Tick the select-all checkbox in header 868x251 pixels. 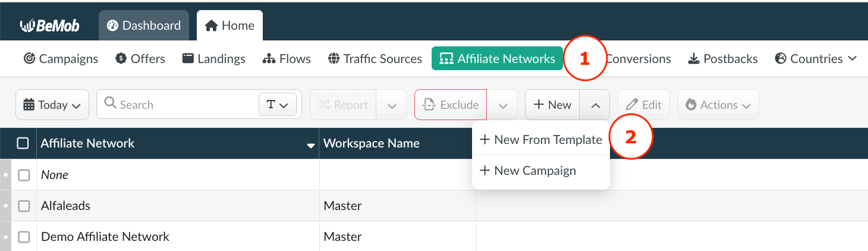[x=23, y=143]
